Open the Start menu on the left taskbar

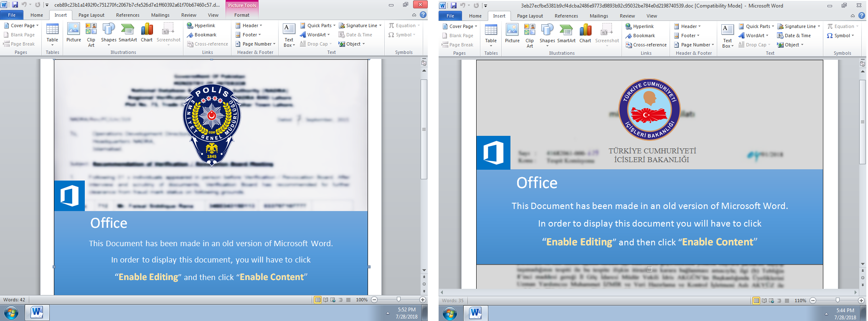11,313
